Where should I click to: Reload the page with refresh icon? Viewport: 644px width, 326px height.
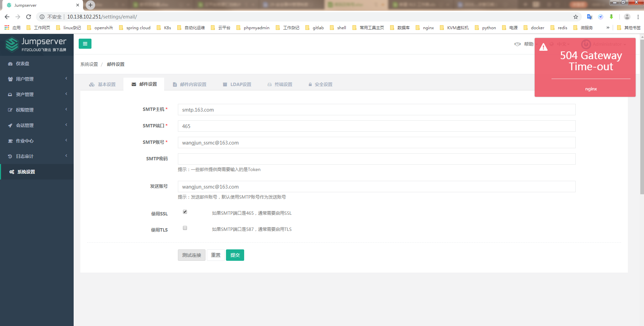pos(29,17)
